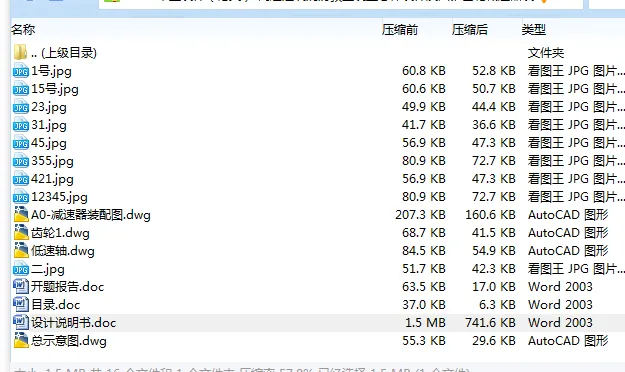Select the file name 355.jpg
Viewport: 625px width, 372px height.
click(x=52, y=161)
